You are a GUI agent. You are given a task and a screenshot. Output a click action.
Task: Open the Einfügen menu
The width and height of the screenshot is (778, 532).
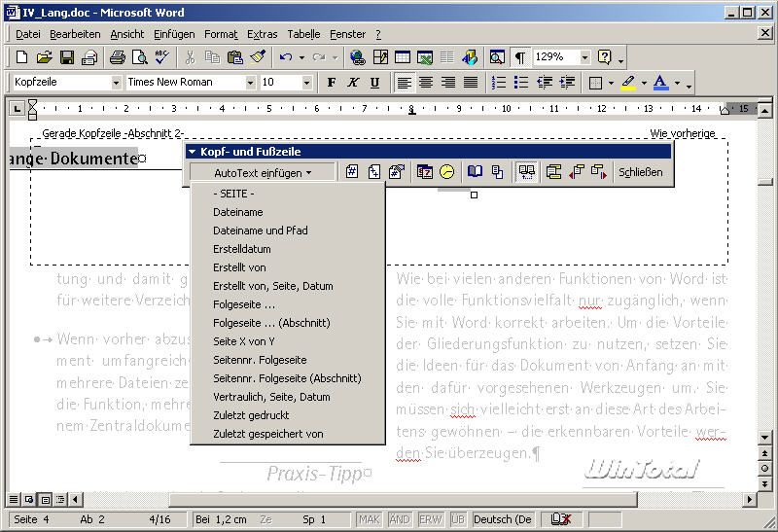[174, 34]
